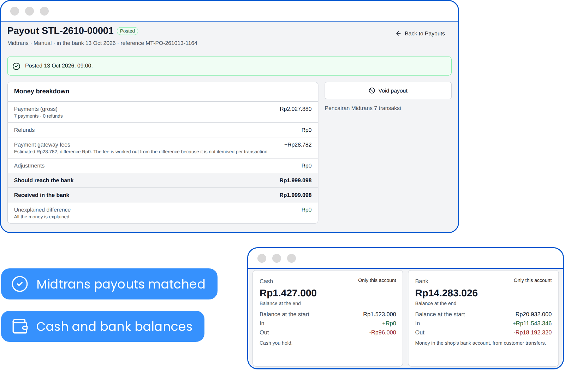
Task: Click Bank start balance Rp20.932.000
Action: (533, 314)
